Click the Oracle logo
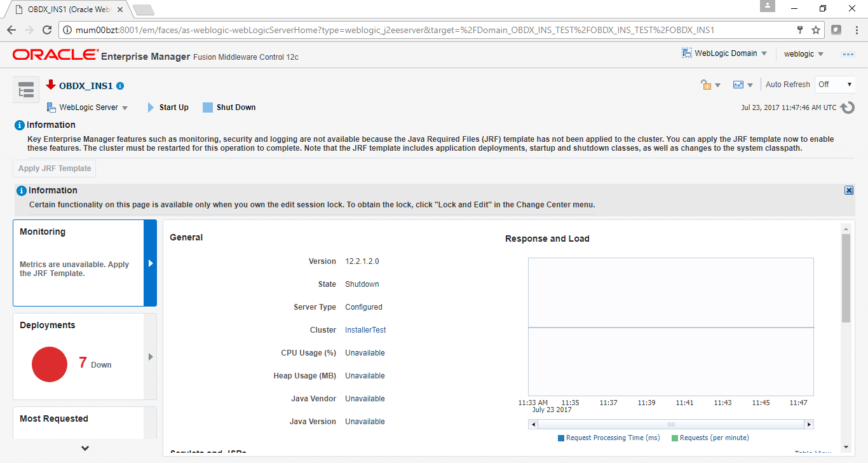868x463 pixels. (55, 55)
